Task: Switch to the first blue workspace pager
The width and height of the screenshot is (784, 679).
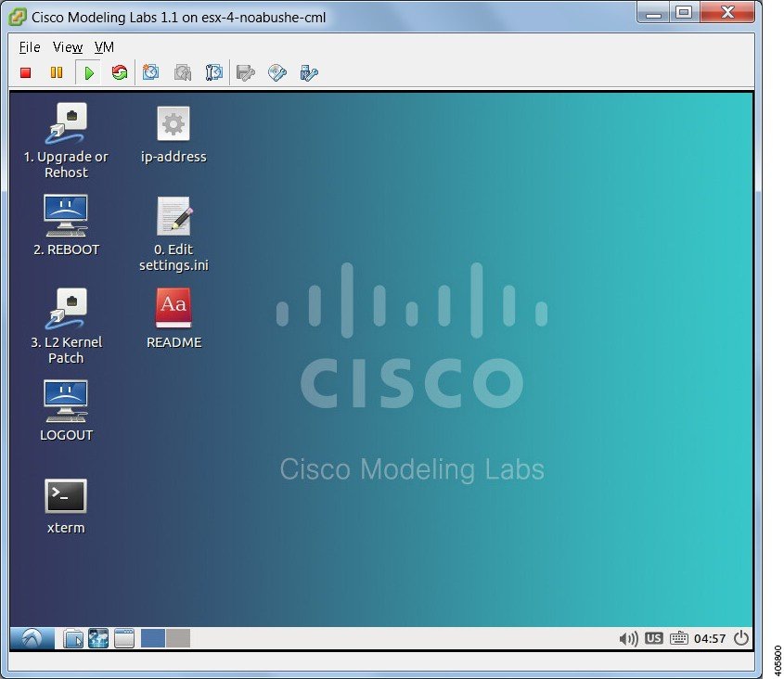Action: tap(153, 638)
